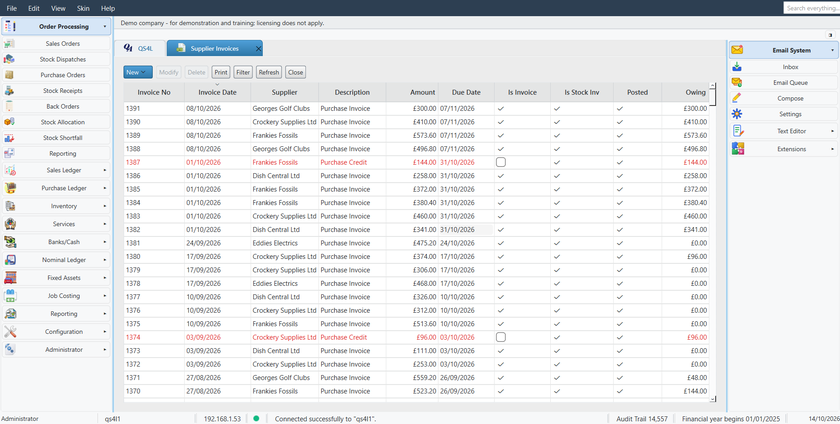
Task: Select the Georges Golf Clubs cell of invoice 1391
Action: (x=284, y=108)
